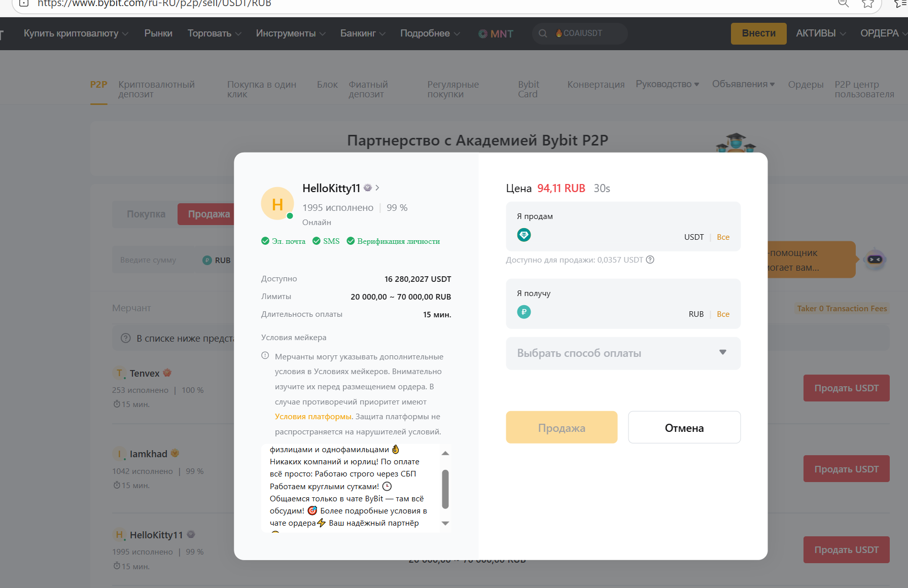
Task: Open the Блок tab
Action: coord(327,85)
